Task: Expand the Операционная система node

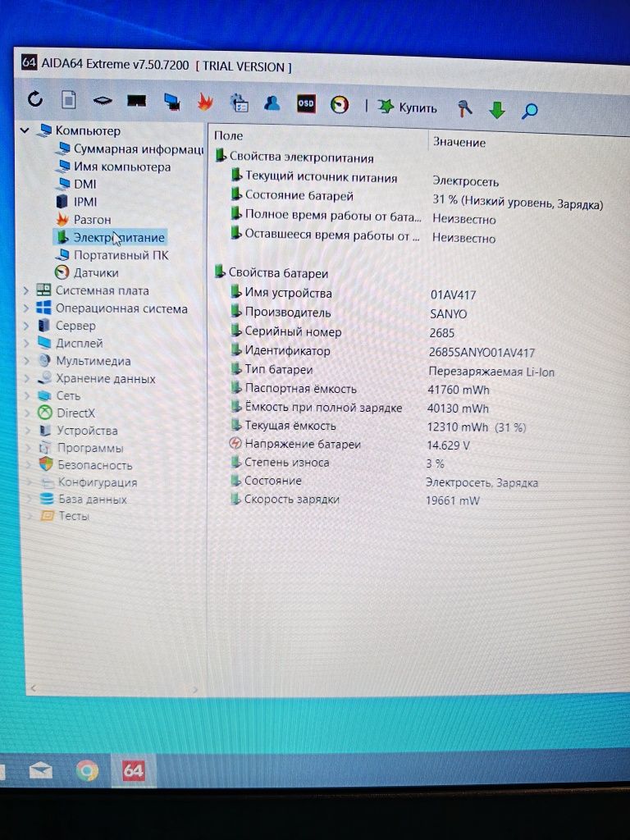Action: coord(26,308)
